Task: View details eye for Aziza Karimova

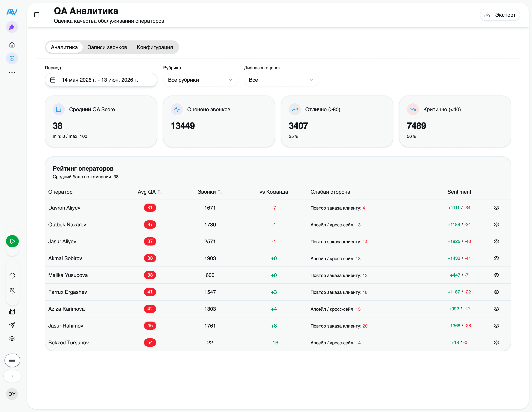Action: pos(496,309)
